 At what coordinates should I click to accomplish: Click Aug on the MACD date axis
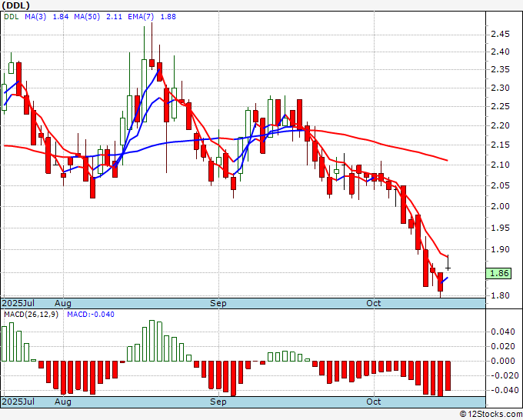pyautogui.click(x=63, y=402)
